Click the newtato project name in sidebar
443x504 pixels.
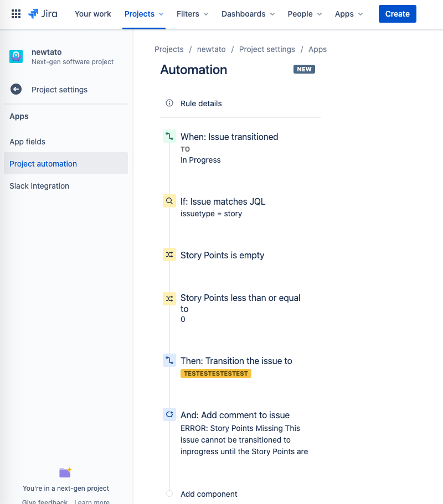(x=47, y=52)
